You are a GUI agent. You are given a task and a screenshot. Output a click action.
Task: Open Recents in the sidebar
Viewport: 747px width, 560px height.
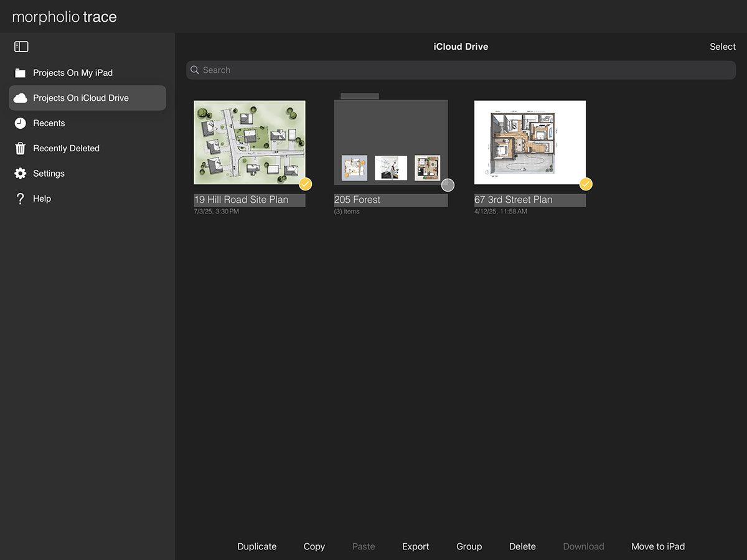coord(49,123)
